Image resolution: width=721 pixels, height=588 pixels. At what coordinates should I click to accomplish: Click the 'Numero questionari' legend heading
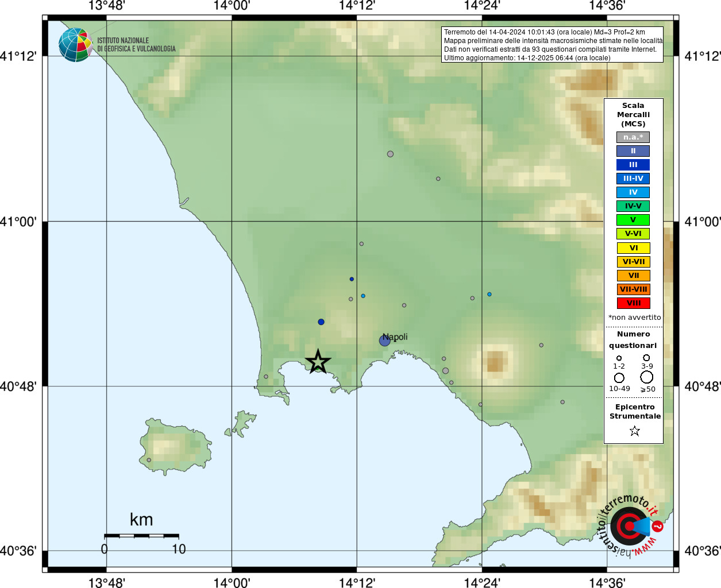pyautogui.click(x=633, y=340)
